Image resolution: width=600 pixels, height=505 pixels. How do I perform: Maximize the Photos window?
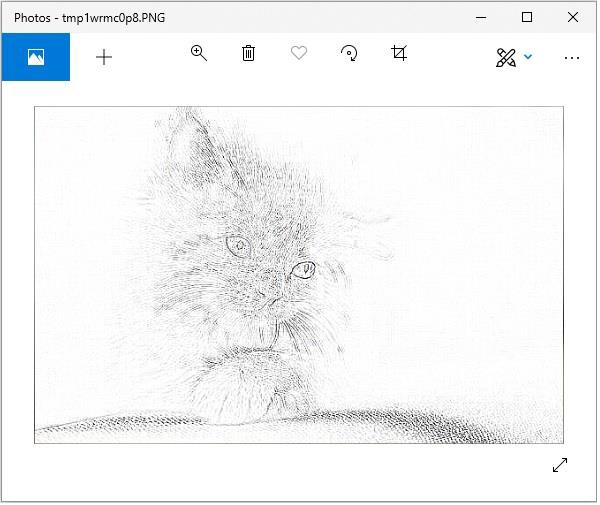point(527,17)
